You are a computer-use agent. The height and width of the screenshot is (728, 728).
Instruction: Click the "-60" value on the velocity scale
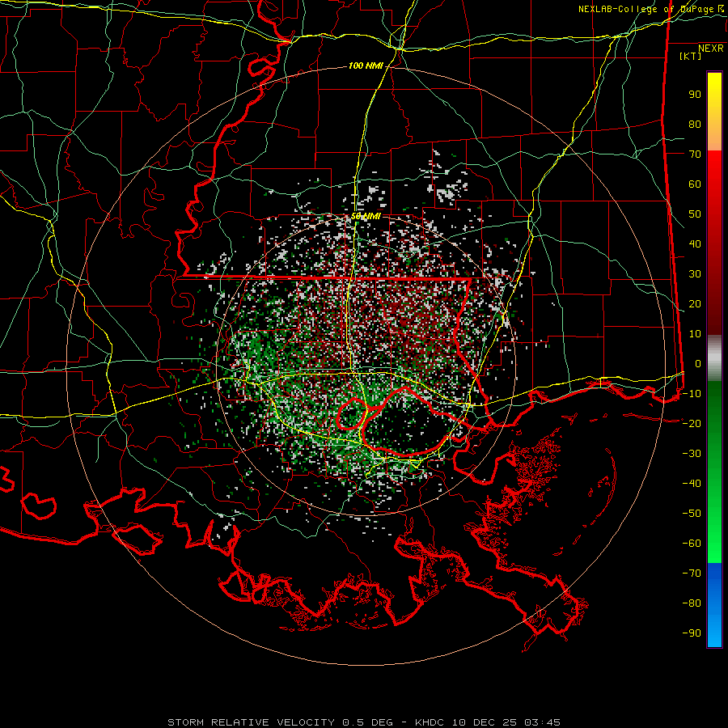(692, 544)
